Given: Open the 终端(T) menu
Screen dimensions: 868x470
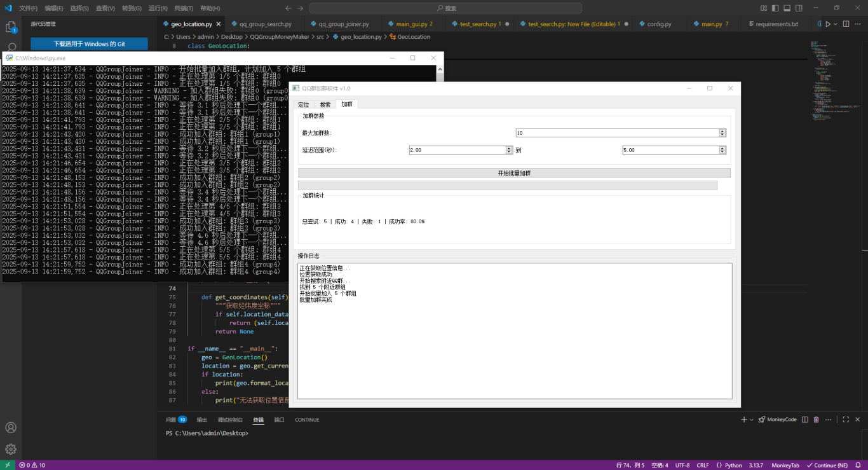Looking at the screenshot, I should tap(184, 8).
